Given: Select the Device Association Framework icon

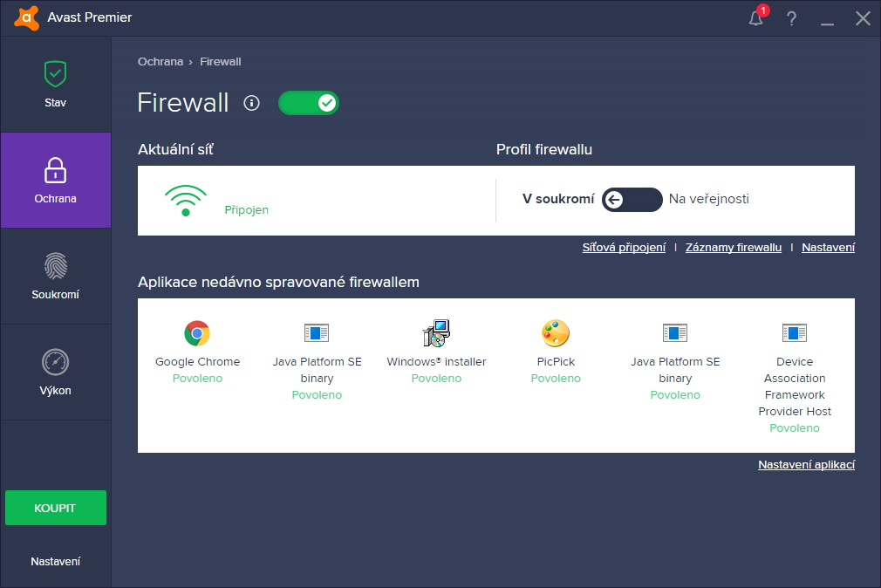Looking at the screenshot, I should (x=795, y=332).
